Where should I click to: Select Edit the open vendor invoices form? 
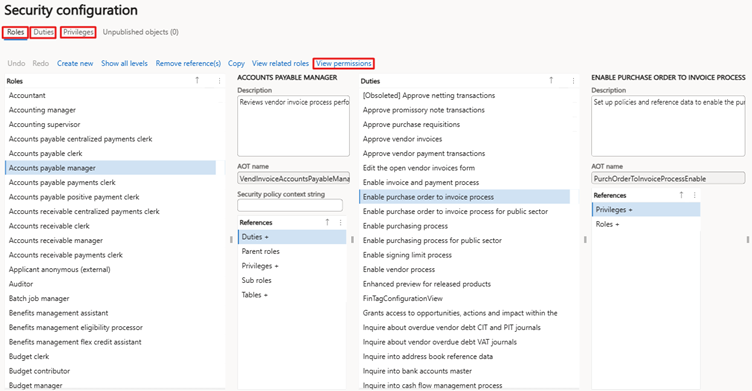pos(464,168)
